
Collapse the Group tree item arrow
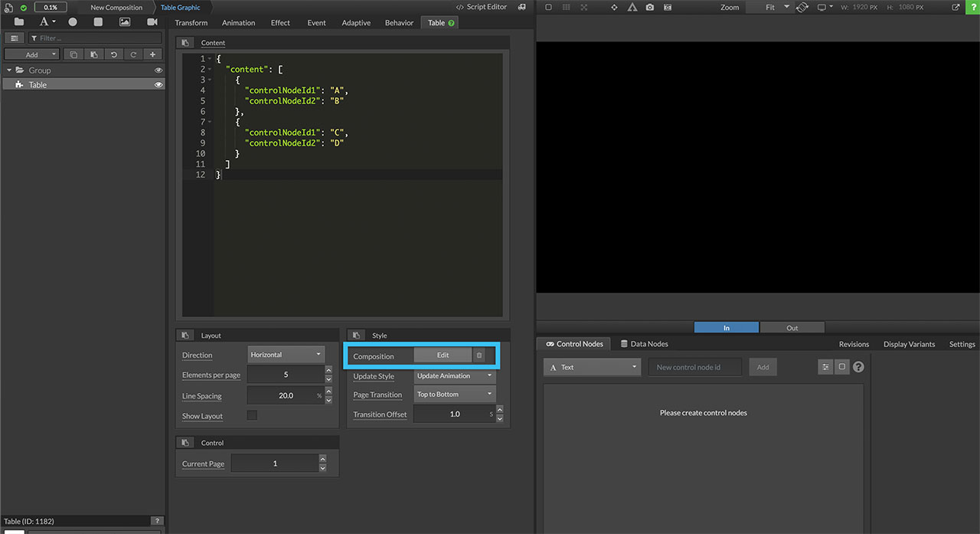[x=8, y=70]
